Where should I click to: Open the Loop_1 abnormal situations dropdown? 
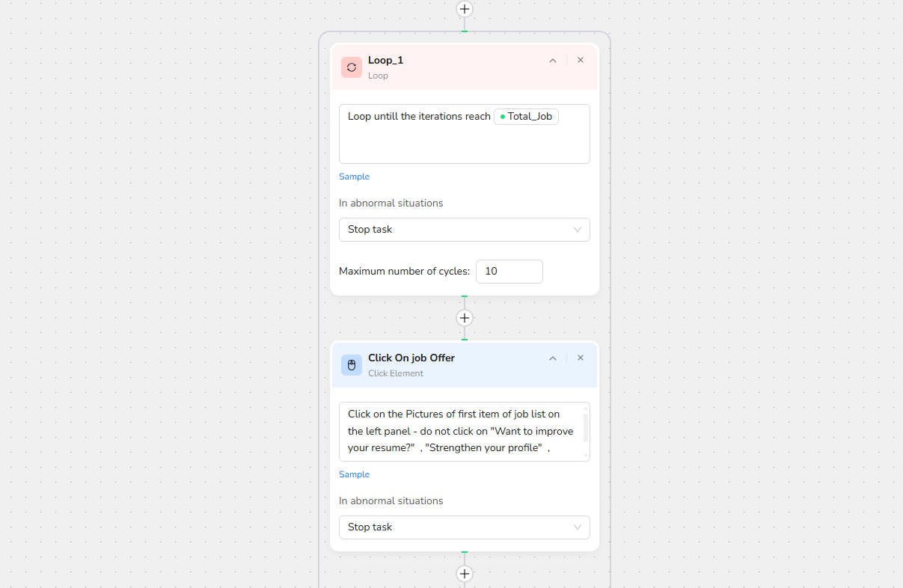pyautogui.click(x=465, y=230)
